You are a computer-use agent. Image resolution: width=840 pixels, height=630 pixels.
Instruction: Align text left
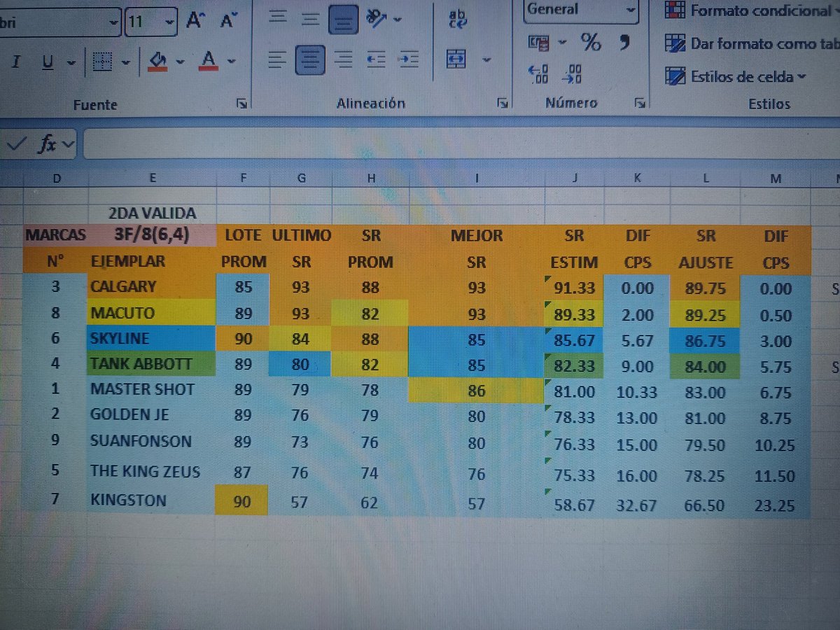[x=278, y=60]
